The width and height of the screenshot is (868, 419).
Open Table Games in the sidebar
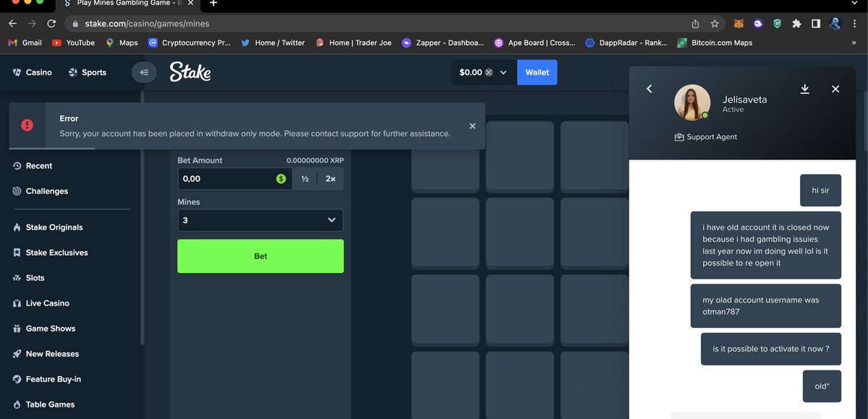(43, 405)
